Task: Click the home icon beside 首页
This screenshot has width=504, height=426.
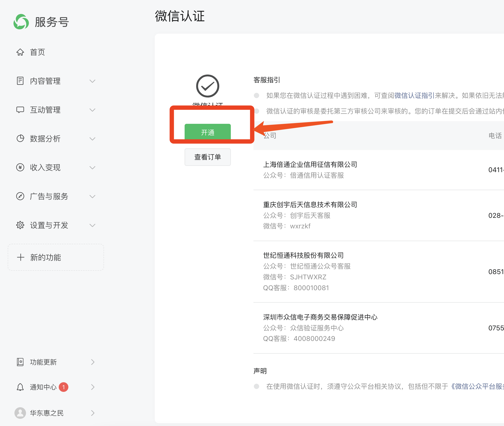Action: (x=20, y=52)
